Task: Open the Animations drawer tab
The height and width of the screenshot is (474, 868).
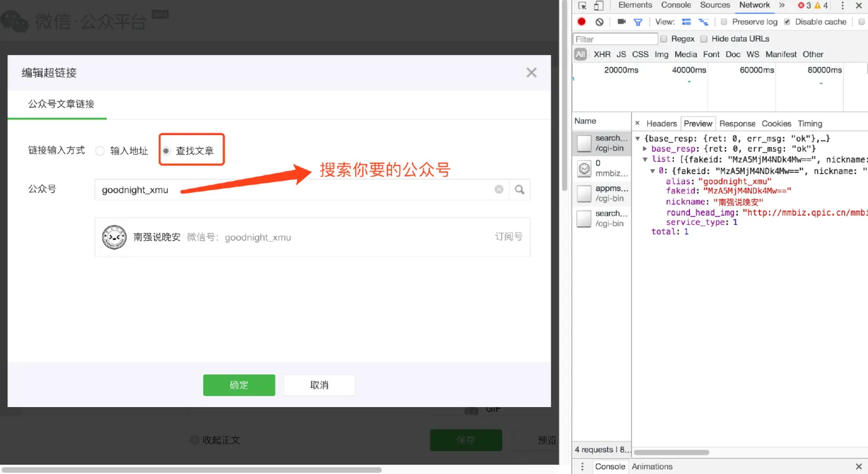Action: 652,467
